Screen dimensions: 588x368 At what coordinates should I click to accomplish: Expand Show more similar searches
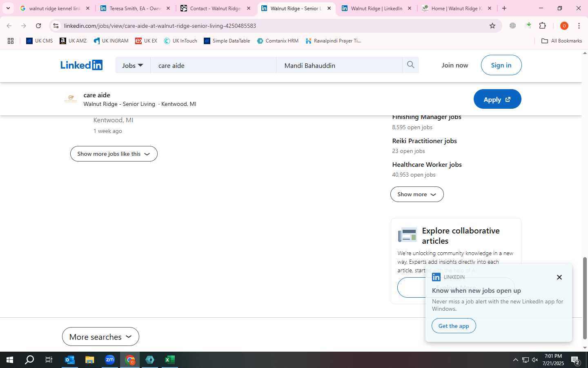[x=417, y=194]
